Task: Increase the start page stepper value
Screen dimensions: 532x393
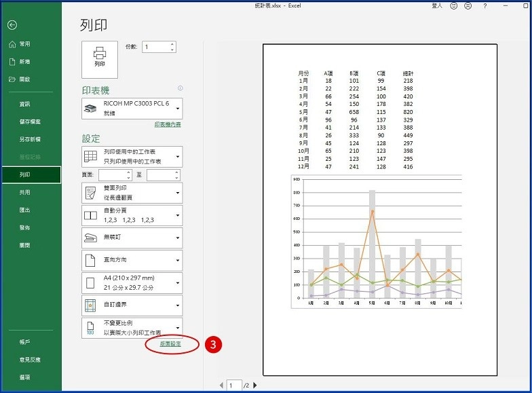Action: tap(129, 172)
